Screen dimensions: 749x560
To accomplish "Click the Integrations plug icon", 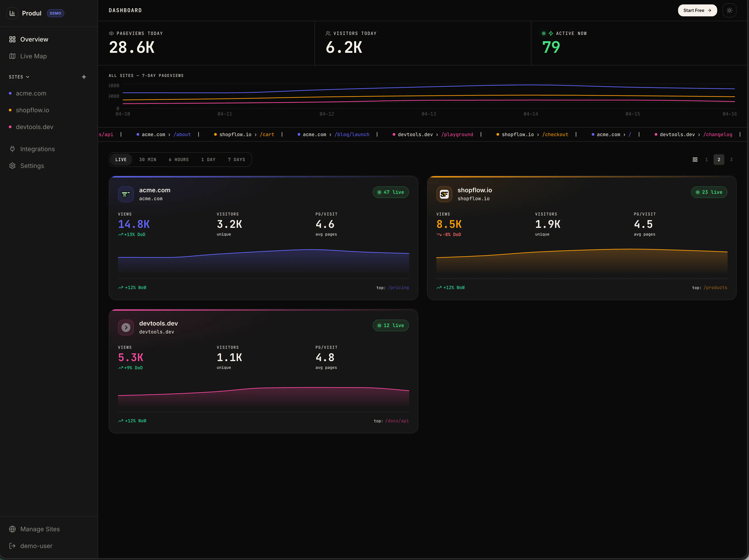I will coord(13,149).
